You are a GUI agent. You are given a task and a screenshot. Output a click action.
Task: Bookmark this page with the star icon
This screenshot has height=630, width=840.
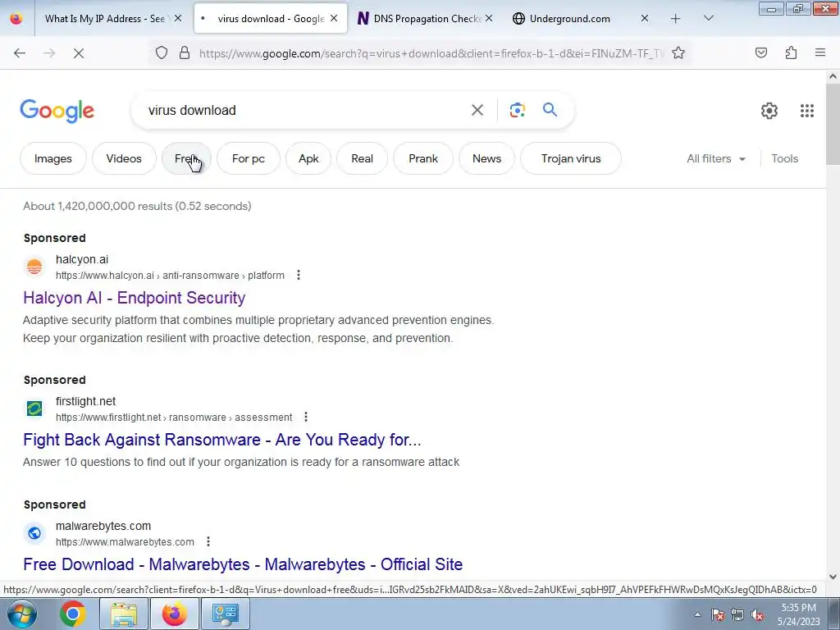pos(678,52)
